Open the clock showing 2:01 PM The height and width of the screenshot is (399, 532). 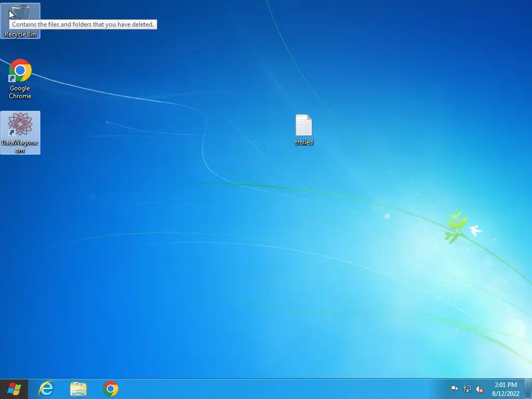506,389
